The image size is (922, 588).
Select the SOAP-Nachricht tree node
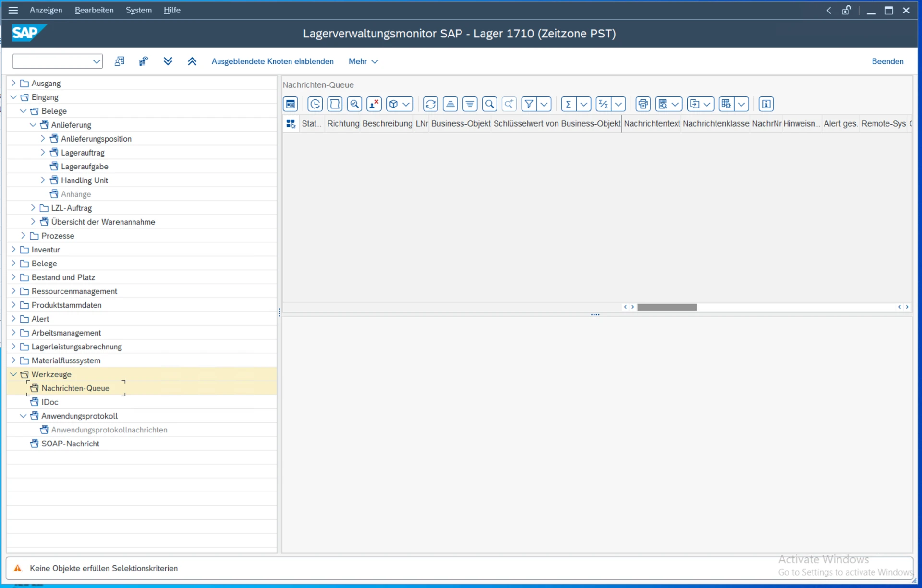[70, 444]
